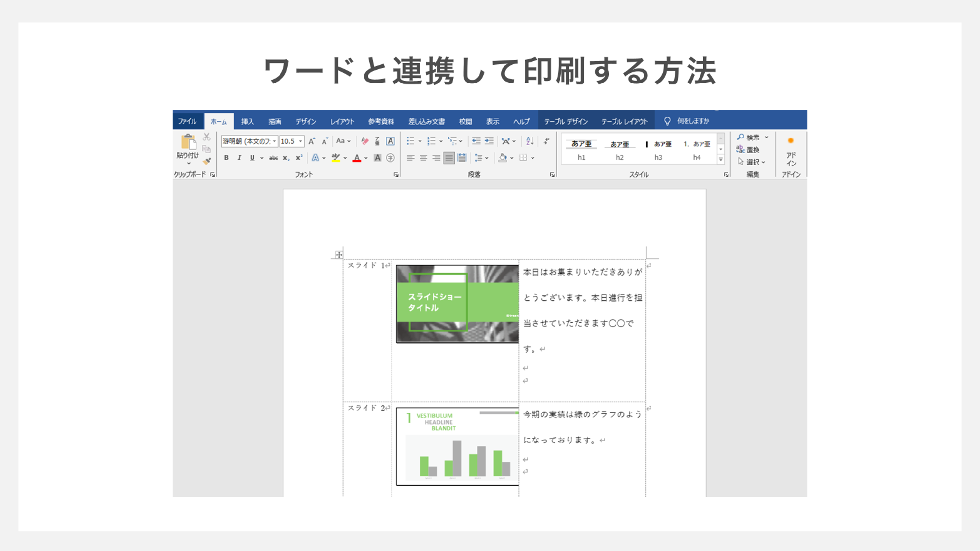Sort text with A-Z sort icon
Viewport: 980px width, 551px height.
(x=530, y=141)
